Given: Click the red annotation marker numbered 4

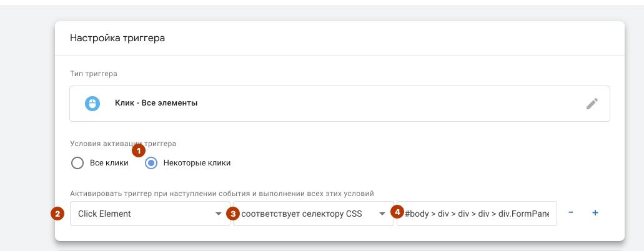Looking at the screenshot, I should (x=397, y=212).
